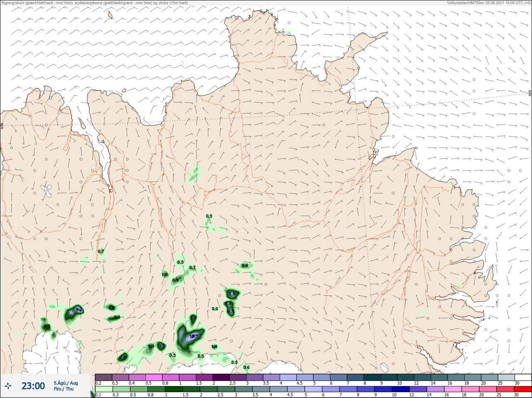Pick the white 30 swatch in upper legend row
This screenshot has width=532, height=398.
pyautogui.click(x=523, y=377)
